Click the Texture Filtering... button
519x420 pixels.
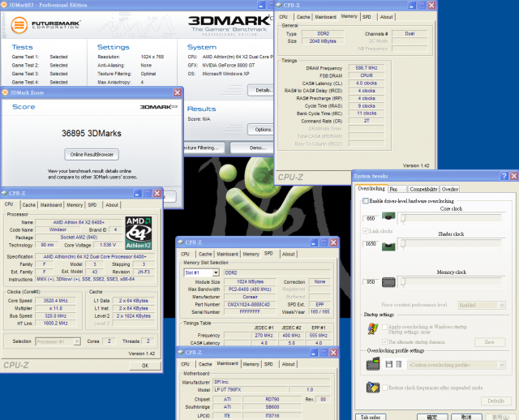[x=204, y=148]
